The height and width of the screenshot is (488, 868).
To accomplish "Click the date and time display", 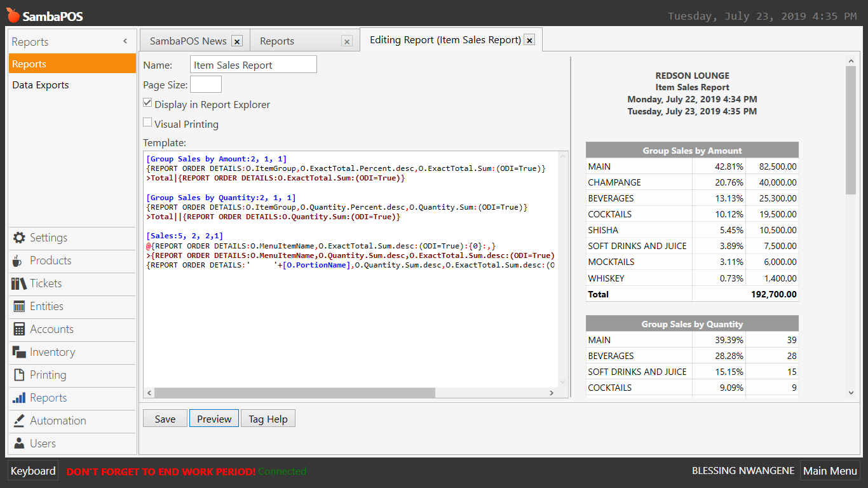I will click(762, 16).
